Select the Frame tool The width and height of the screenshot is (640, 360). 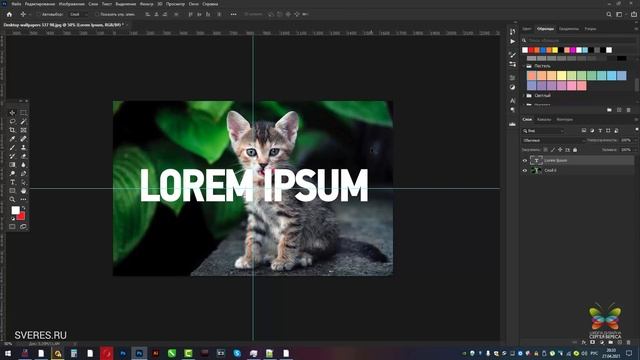coord(23,130)
